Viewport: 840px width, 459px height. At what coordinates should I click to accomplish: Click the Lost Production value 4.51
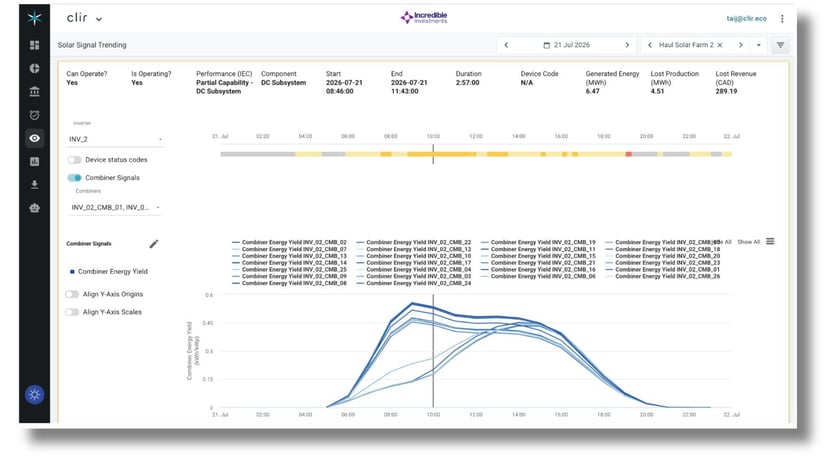coord(657,92)
